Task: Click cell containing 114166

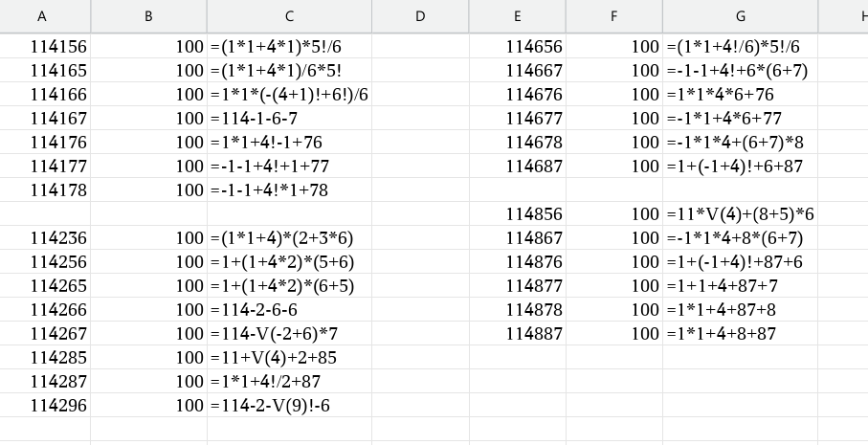Action: coord(45,95)
